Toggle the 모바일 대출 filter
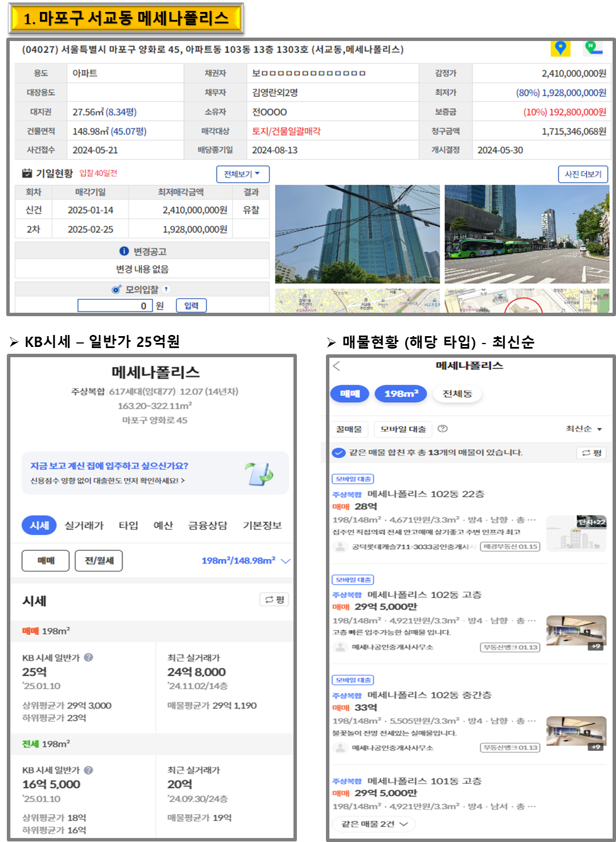The image size is (616, 842). tap(403, 429)
